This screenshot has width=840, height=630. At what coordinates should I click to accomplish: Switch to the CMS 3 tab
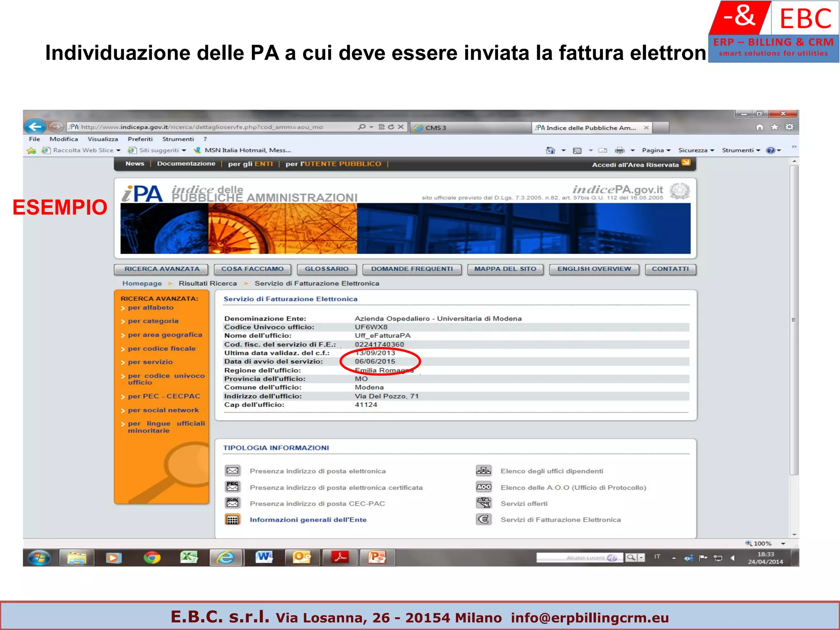click(471, 128)
